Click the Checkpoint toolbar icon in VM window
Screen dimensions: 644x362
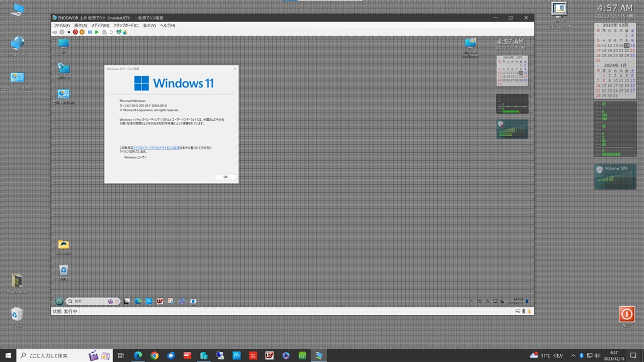click(104, 32)
